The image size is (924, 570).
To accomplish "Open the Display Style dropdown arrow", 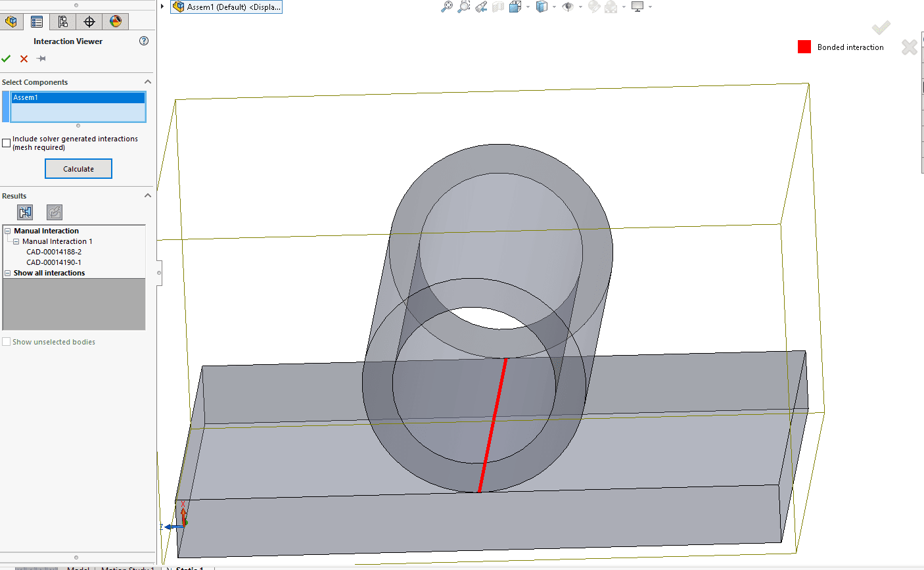I will click(554, 7).
